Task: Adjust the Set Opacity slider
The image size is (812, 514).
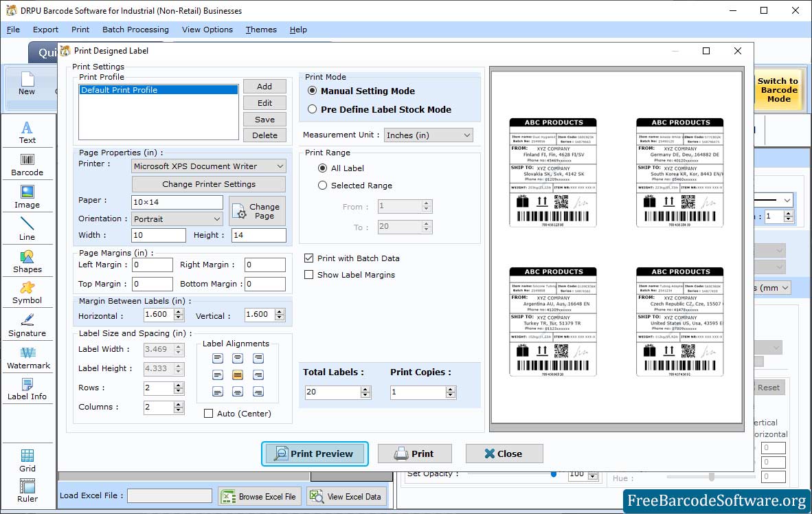Action: 554,473
